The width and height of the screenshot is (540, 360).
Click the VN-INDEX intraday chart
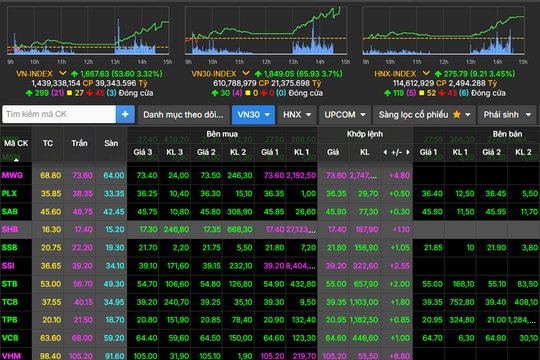[88, 31]
